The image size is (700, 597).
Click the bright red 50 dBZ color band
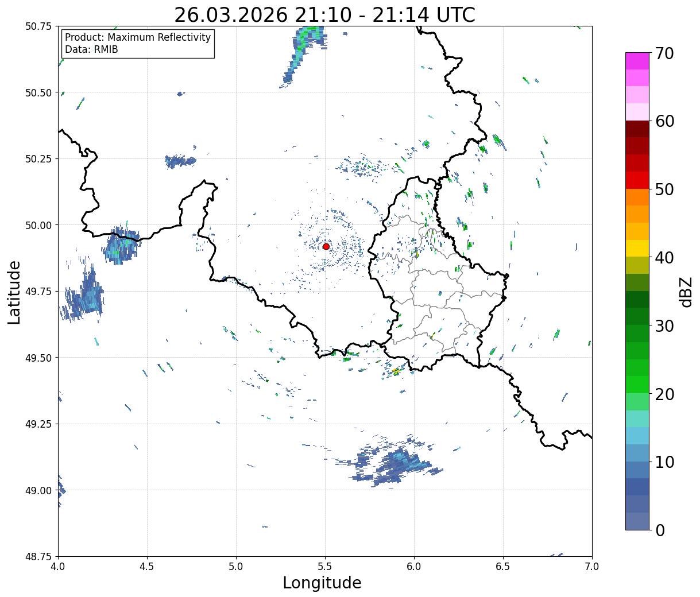click(x=637, y=180)
